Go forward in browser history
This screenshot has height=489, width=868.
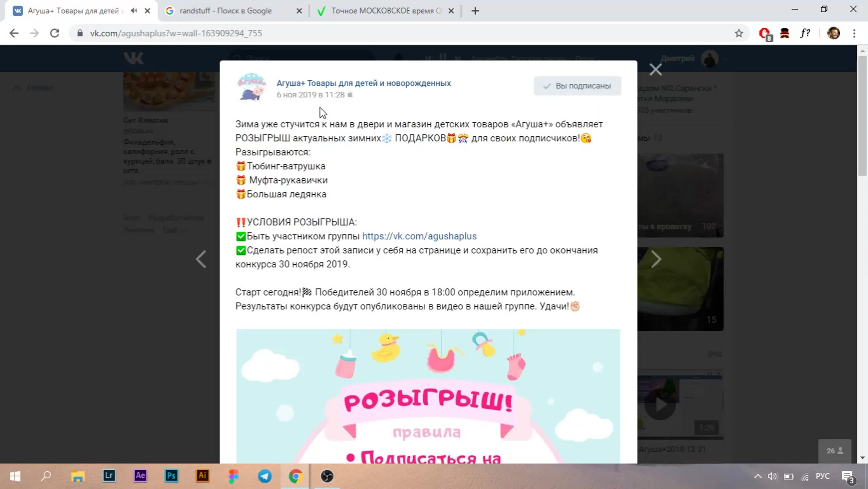tap(34, 33)
